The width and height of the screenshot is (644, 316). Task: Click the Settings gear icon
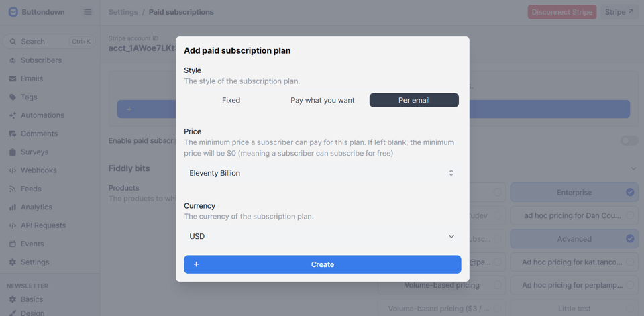pos(13,262)
